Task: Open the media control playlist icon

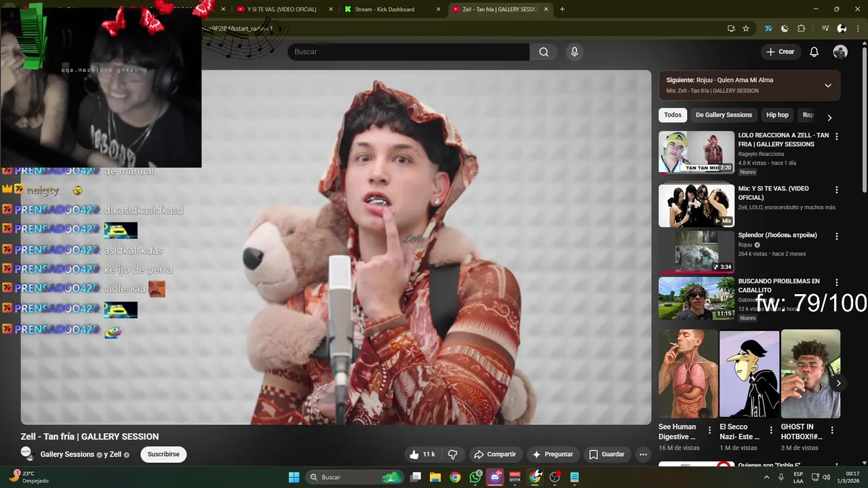Action: tap(825, 28)
